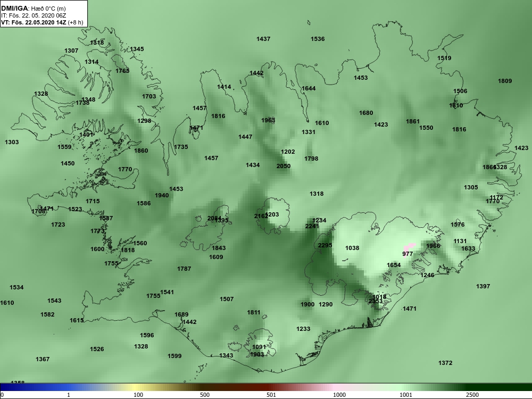The width and height of the screenshot is (532, 399).
Task: Click the 1723 value on the map
Action: [x=58, y=225]
